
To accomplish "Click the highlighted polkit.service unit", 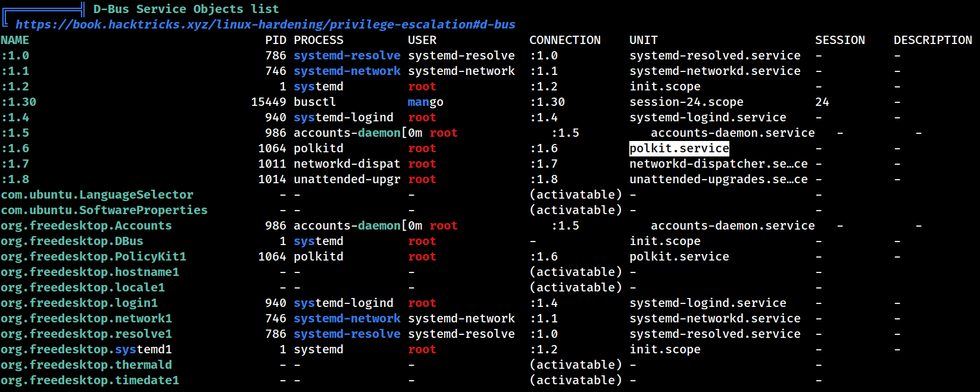I will point(679,148).
